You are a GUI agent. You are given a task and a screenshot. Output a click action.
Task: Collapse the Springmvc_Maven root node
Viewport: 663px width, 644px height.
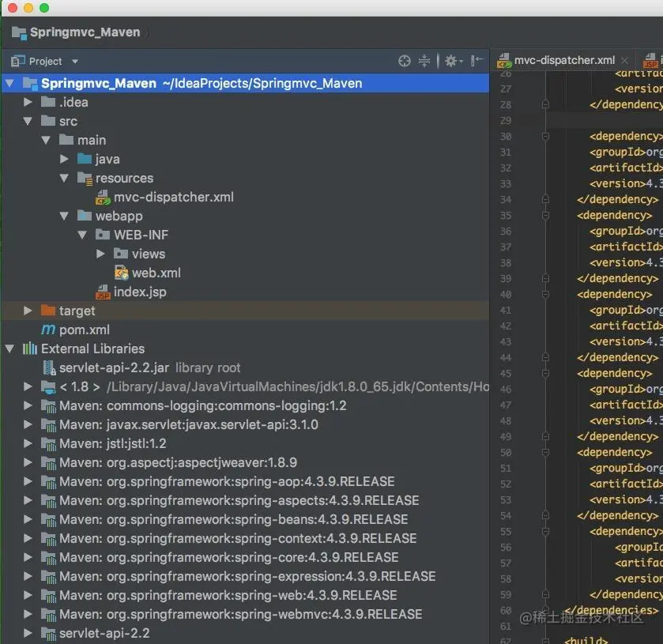[9, 83]
